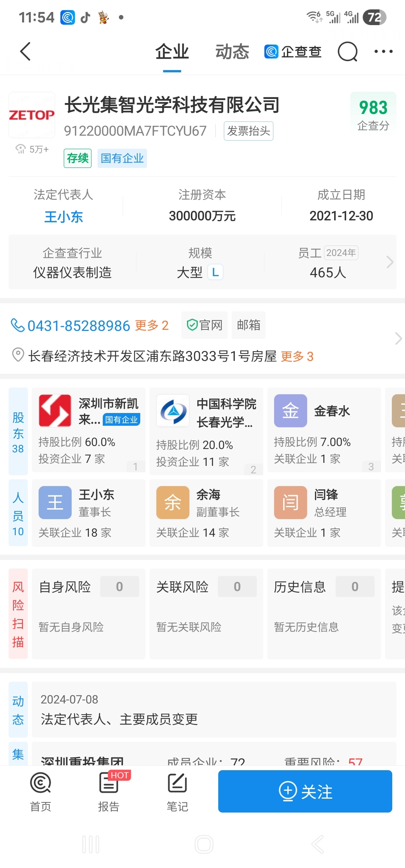The width and height of the screenshot is (405, 868).
Task: Tap company name 长光集智光学科技有限公司
Action: (x=172, y=105)
